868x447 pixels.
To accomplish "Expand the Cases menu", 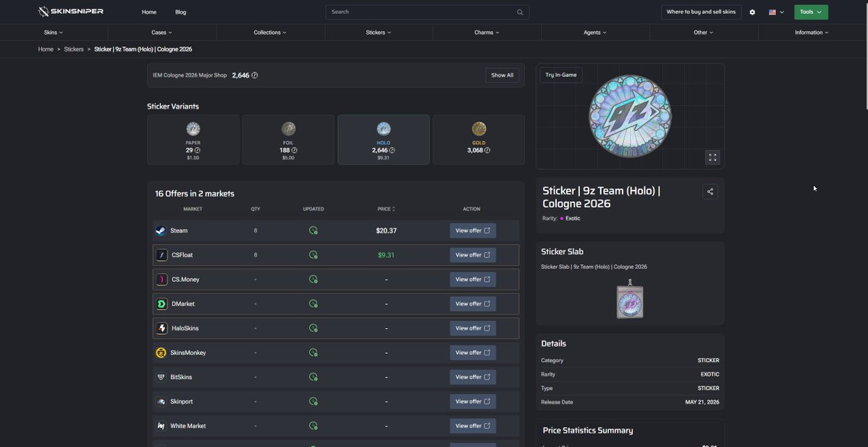I will (161, 32).
